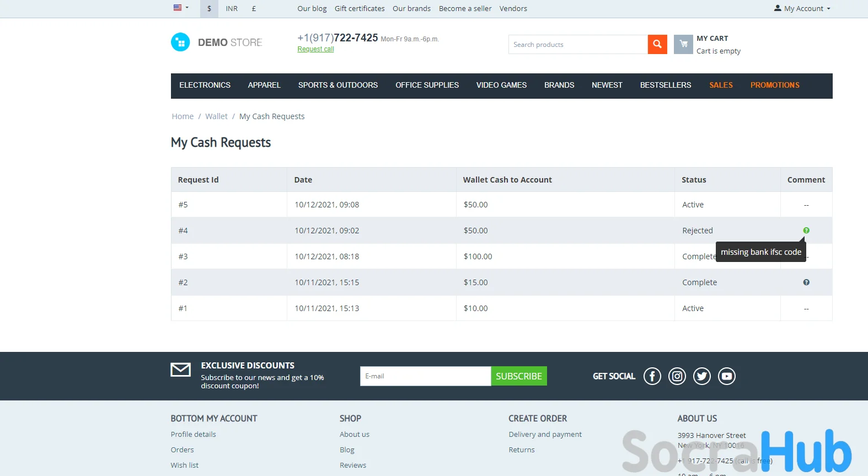868x476 pixels.
Task: Expand the language flag dropdown
Action: tap(181, 8)
